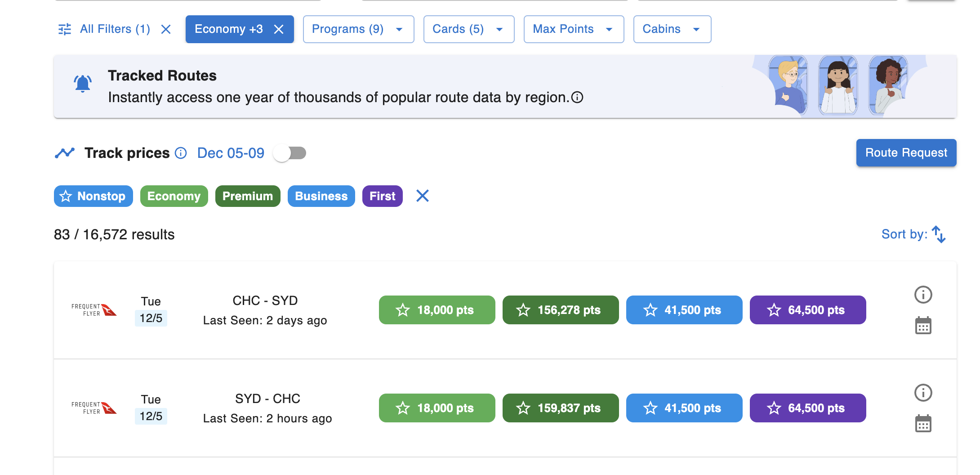Open the info icon for CHC-SYD flight
The width and height of the screenshot is (980, 475).
(x=923, y=295)
